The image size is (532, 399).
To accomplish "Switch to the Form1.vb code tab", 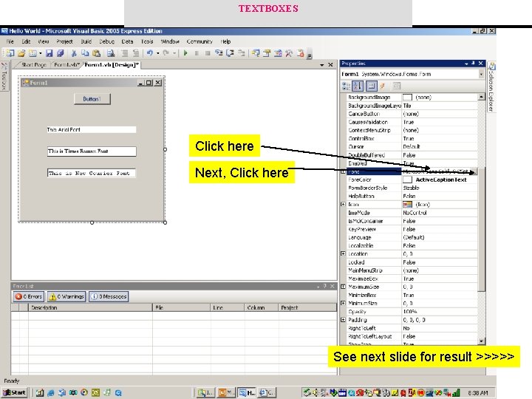I will pos(66,65).
